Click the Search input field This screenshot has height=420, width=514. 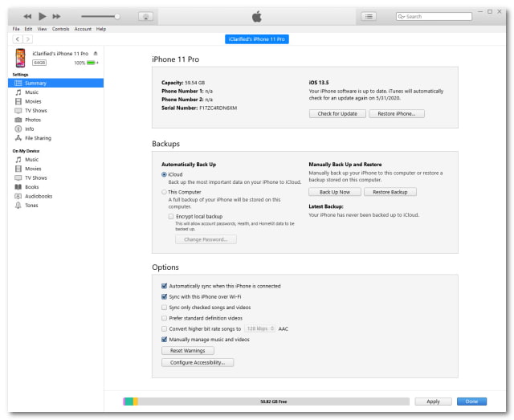point(434,16)
